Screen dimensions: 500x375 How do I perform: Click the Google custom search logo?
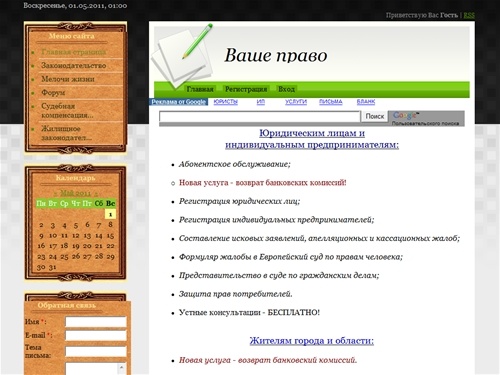pos(426,118)
